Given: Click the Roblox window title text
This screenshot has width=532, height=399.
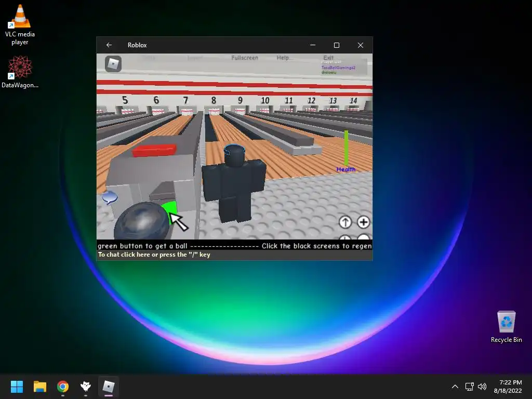Looking at the screenshot, I should [137, 45].
